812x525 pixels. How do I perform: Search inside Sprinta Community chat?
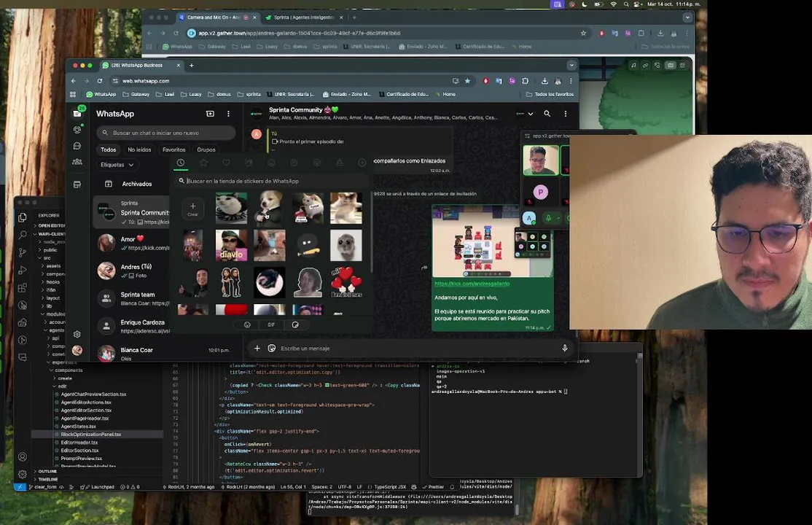[x=547, y=114]
